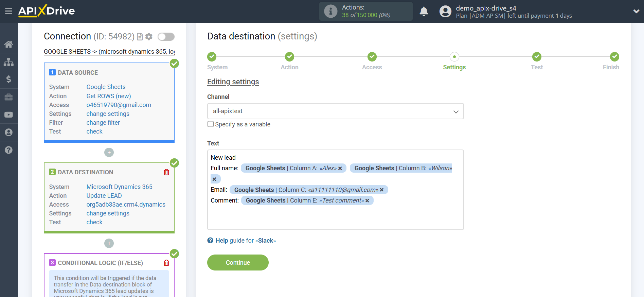Add block after Data Source
644x297 pixels.
coord(109,153)
